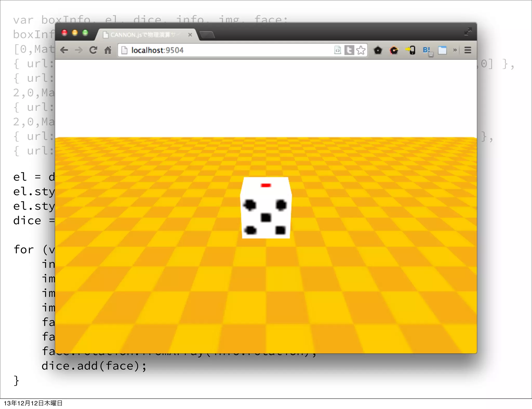
Task: Bookmark page with the star icon
Action: [361, 50]
